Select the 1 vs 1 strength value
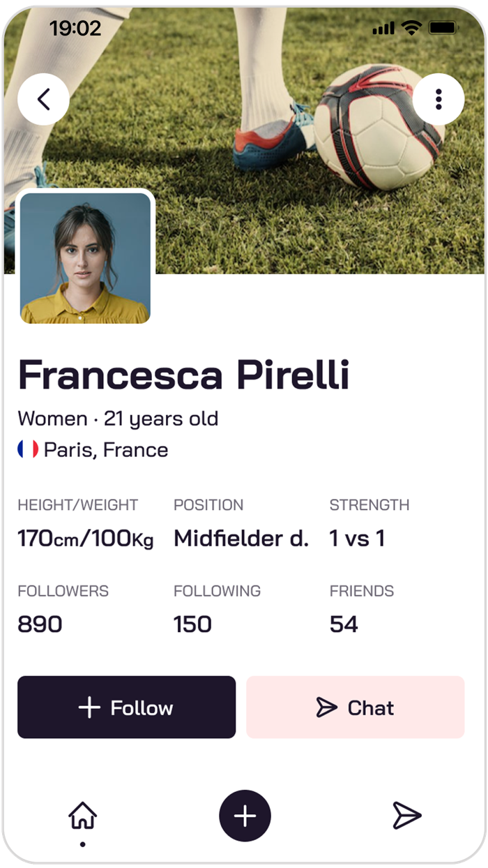488x868 pixels. coord(357,538)
